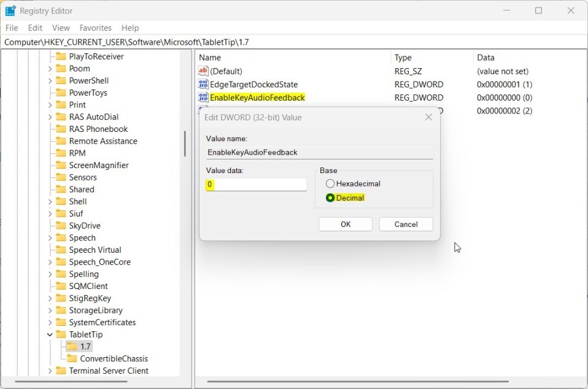Click the RAS Phonebook folder icon
Image resolution: width=588 pixels, height=389 pixels.
[x=60, y=129]
